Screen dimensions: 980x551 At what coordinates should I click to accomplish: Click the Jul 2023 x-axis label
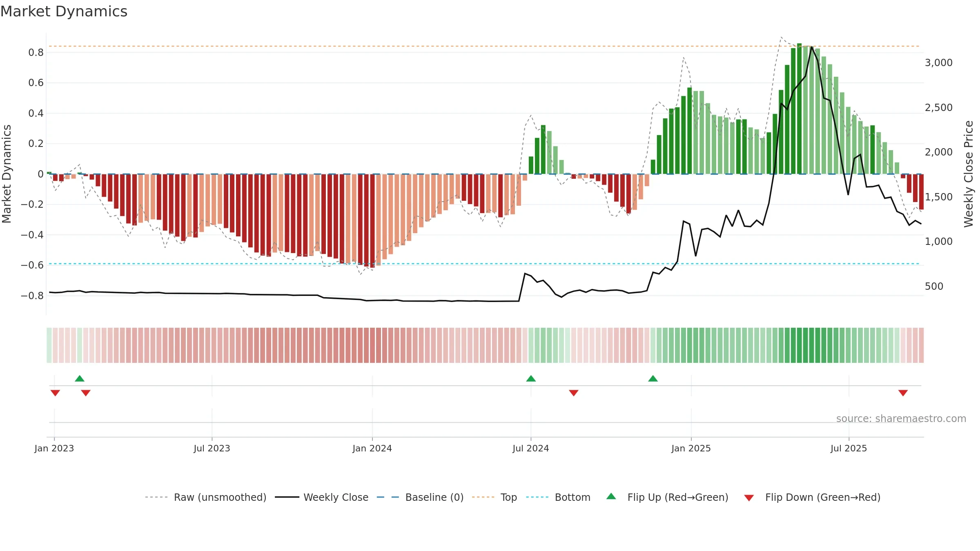(212, 448)
